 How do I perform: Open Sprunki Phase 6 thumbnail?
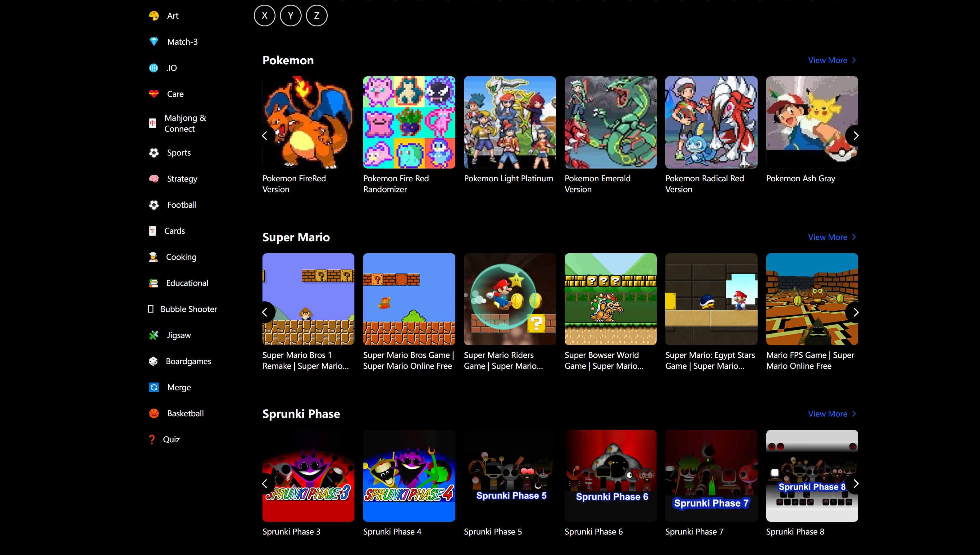coord(610,476)
